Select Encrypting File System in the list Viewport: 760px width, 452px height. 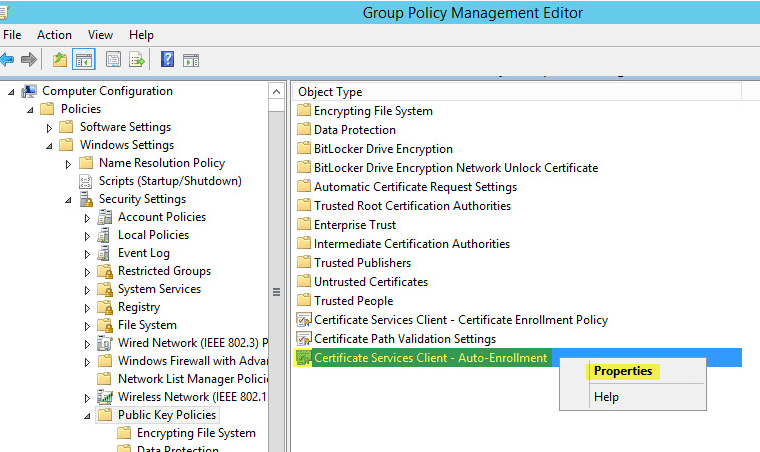(373, 111)
